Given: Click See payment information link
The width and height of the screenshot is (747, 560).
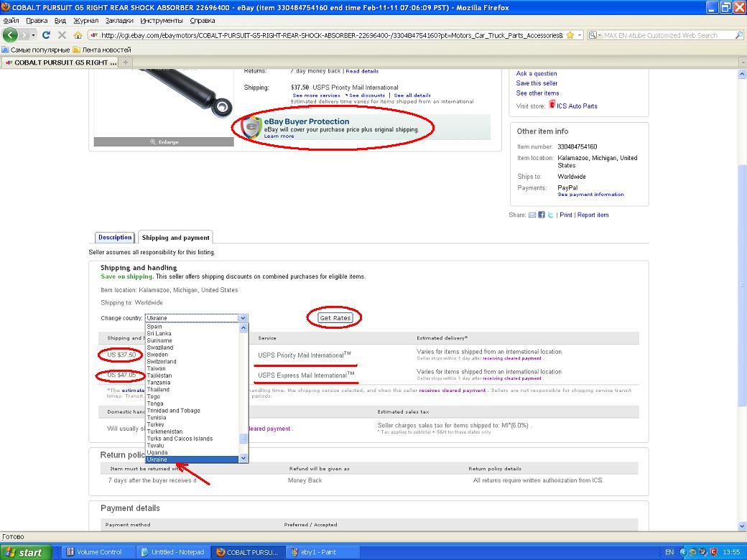Looking at the screenshot, I should [590, 195].
